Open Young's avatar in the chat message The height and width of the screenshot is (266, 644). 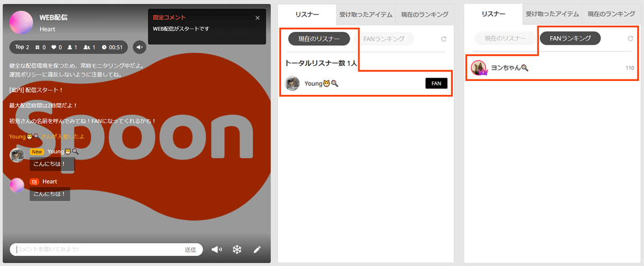(17, 156)
